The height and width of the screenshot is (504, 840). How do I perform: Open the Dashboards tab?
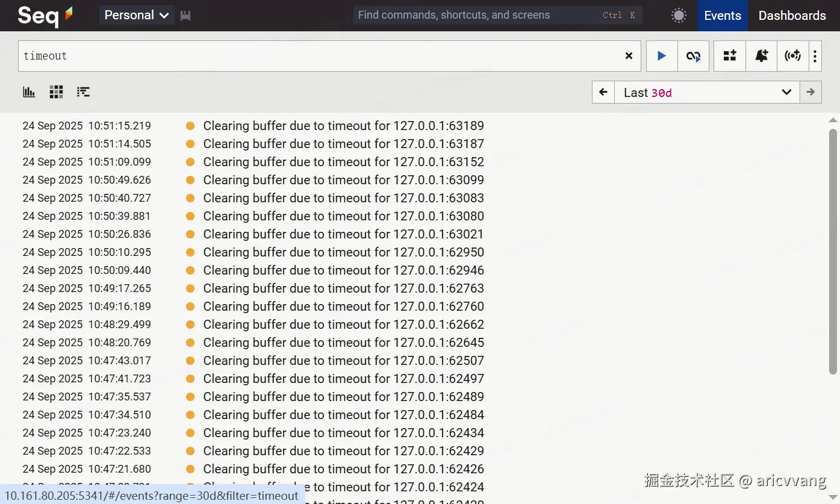tap(792, 16)
